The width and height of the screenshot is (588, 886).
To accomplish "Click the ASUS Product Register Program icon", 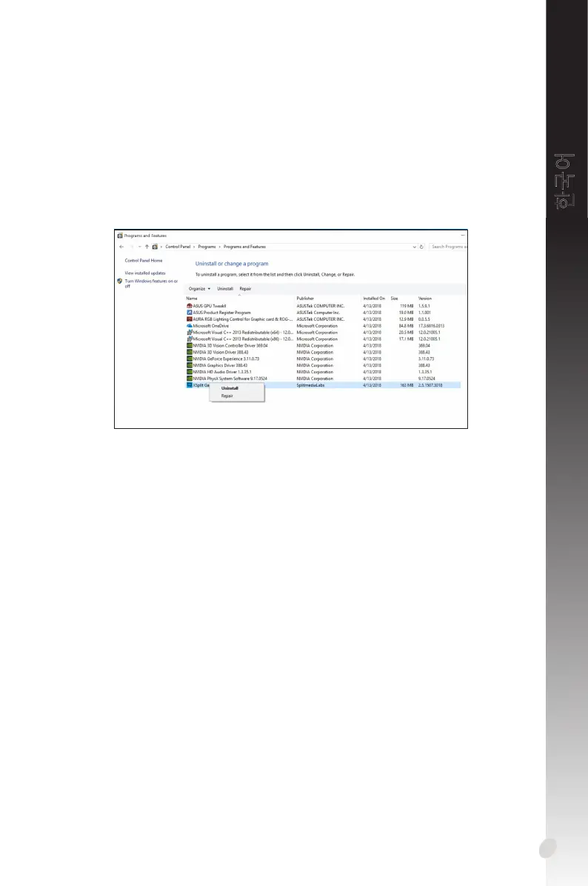I will 190,313.
